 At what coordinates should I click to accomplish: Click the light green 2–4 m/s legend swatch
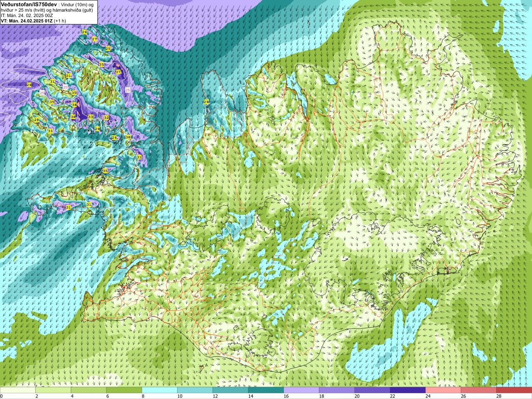54,390
